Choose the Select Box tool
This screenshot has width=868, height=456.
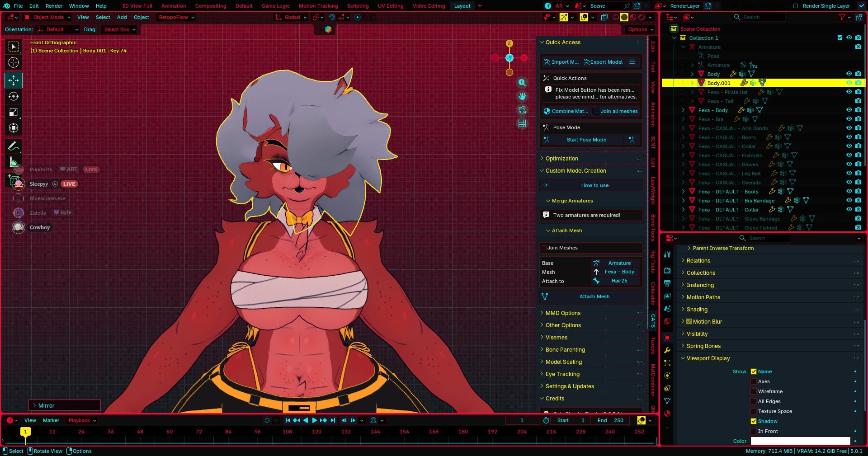[14, 47]
